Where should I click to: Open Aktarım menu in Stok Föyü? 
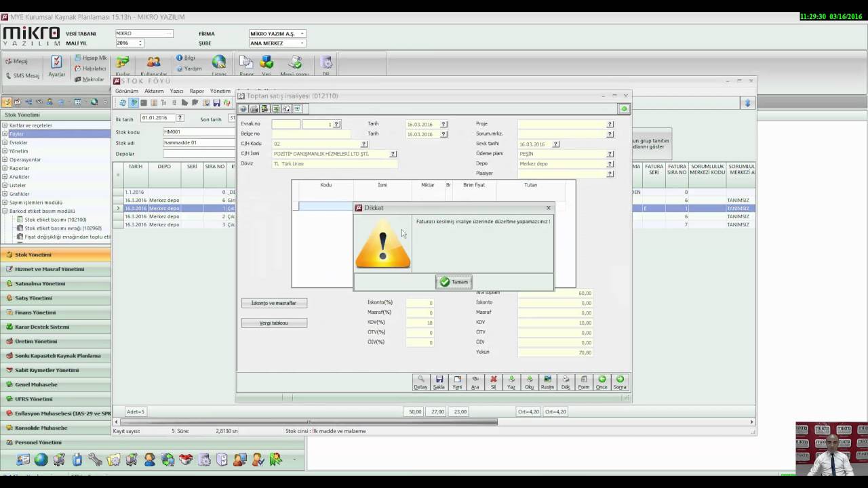(x=154, y=91)
